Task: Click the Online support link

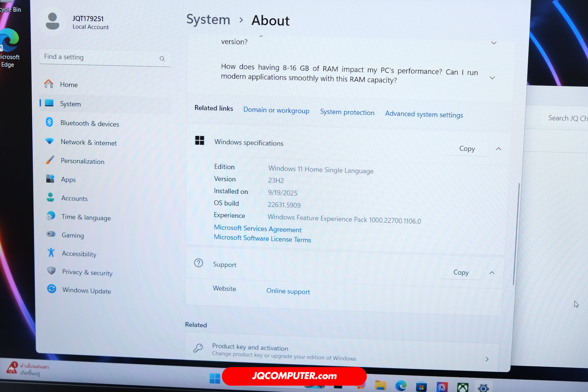Action: click(x=288, y=291)
